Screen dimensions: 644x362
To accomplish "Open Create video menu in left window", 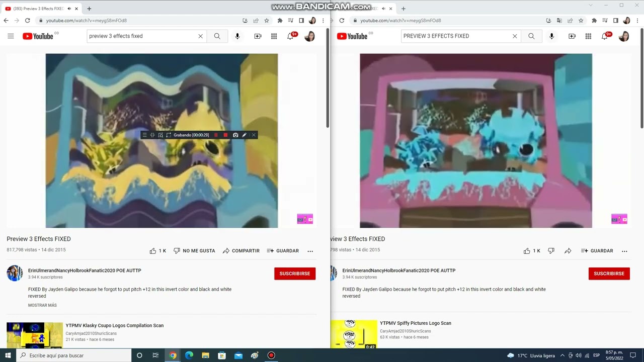I will click(258, 36).
